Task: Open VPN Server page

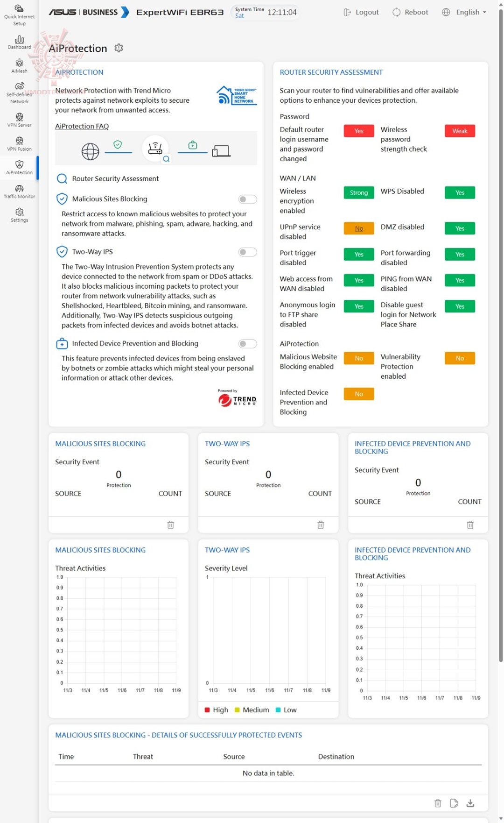Action: tap(19, 120)
